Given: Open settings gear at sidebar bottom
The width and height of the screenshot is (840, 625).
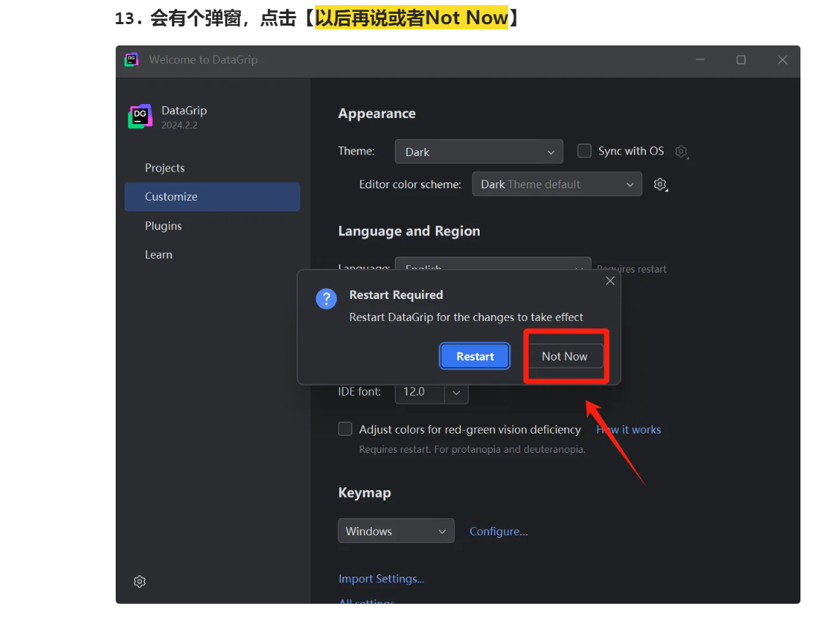Looking at the screenshot, I should [x=140, y=582].
